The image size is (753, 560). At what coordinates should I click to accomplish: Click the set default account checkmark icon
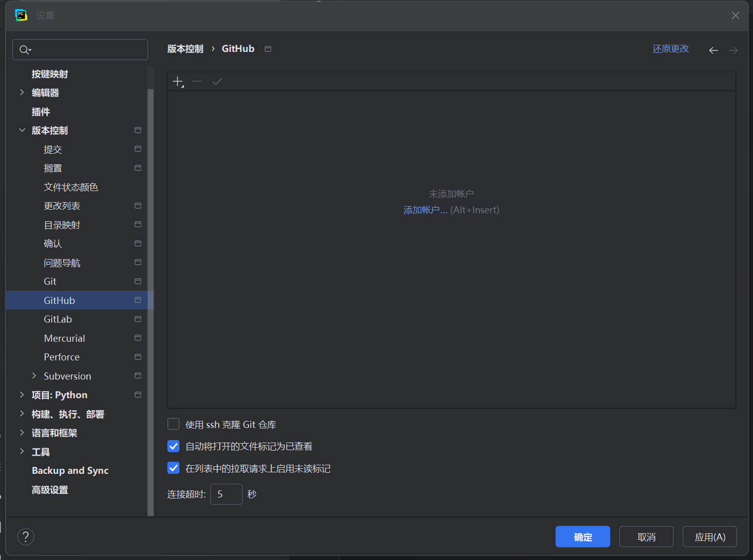pyautogui.click(x=217, y=82)
